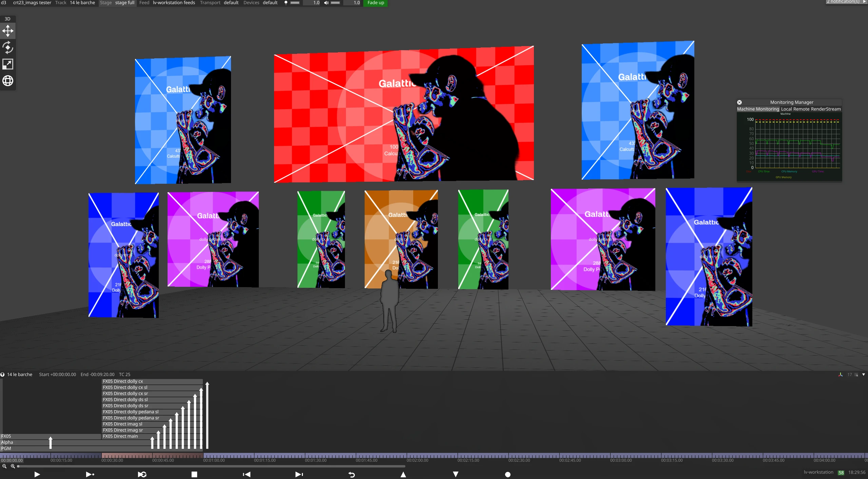Click the timeline zoom in magnifier
This screenshot has width=868, height=479.
[x=13, y=466]
